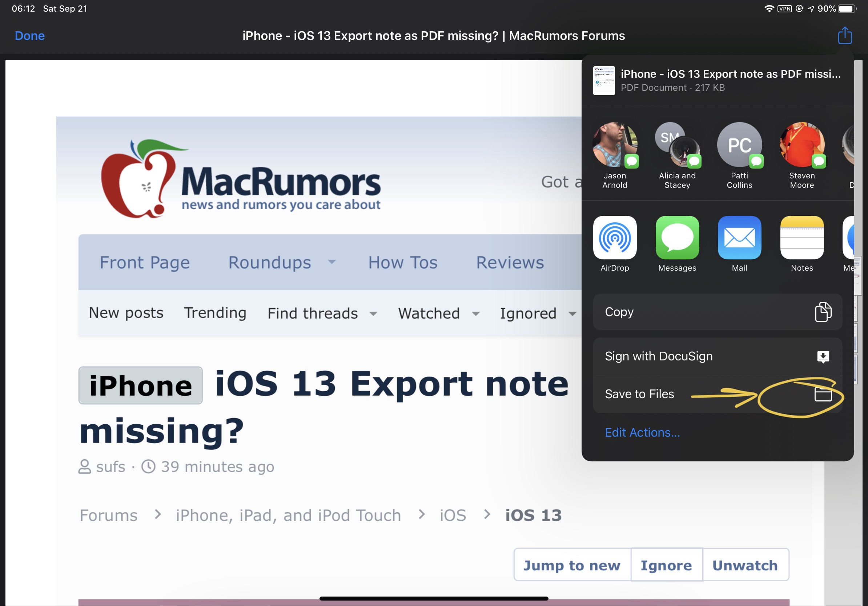
Task: Share to Alicia and Stacey group
Action: click(677, 155)
